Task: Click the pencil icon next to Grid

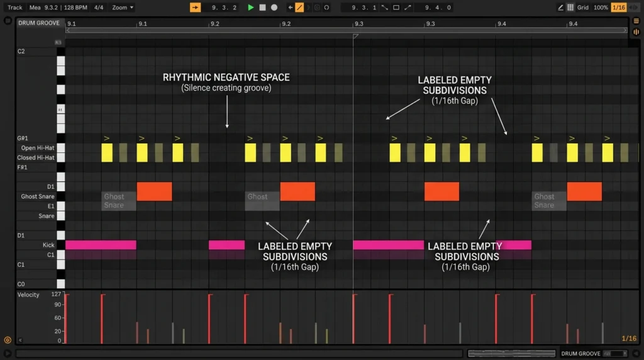Action: (560, 8)
